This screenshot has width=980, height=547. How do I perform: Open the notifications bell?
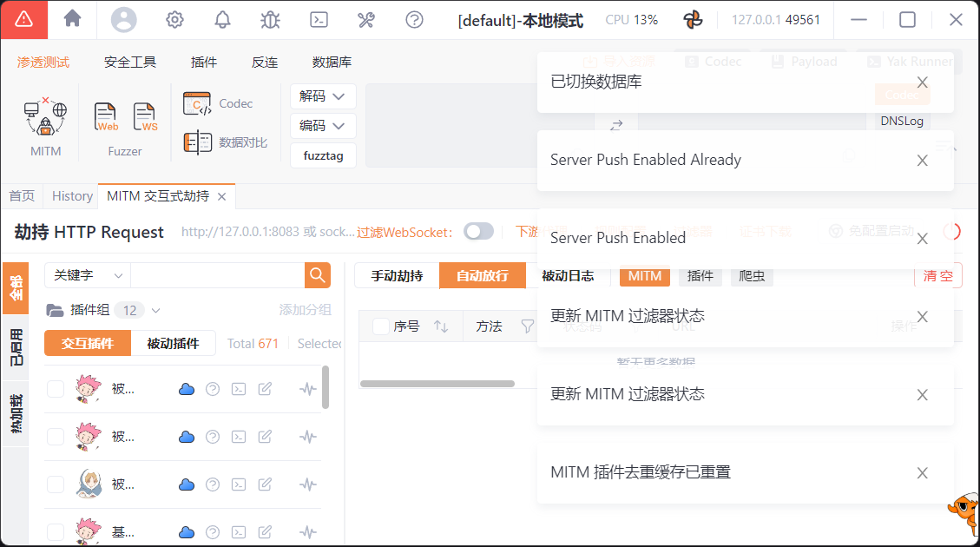click(x=223, y=19)
